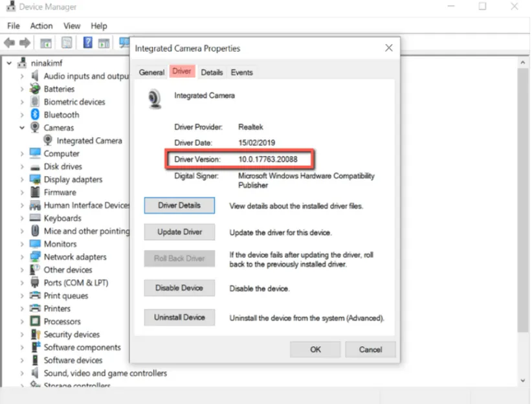Click the Back arrow in toolbar
This screenshot has height=404, width=532.
(10, 43)
